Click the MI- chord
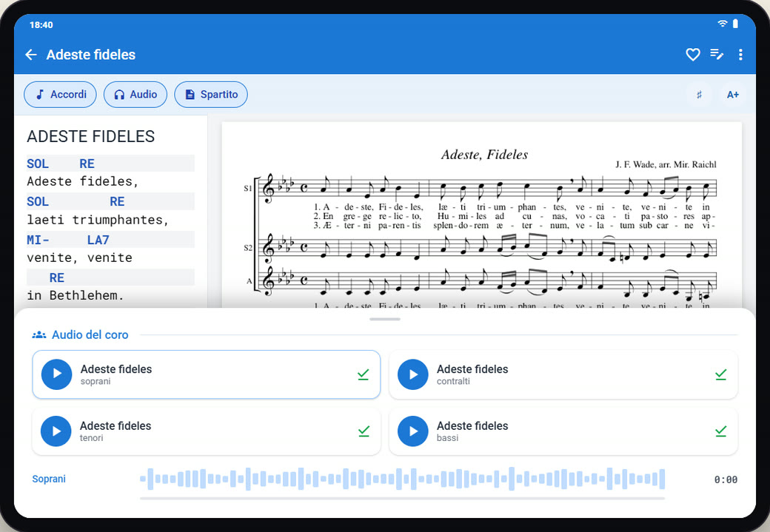 click(38, 240)
